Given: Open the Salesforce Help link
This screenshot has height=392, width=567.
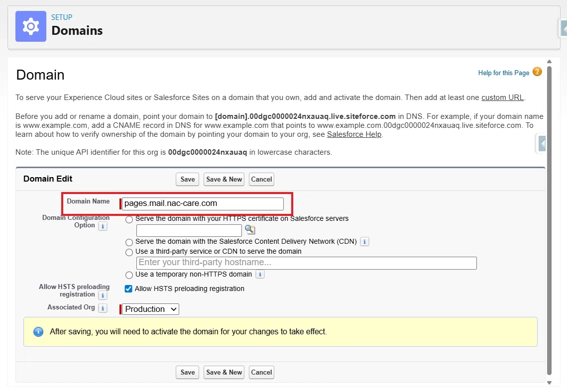Looking at the screenshot, I should pos(354,134).
